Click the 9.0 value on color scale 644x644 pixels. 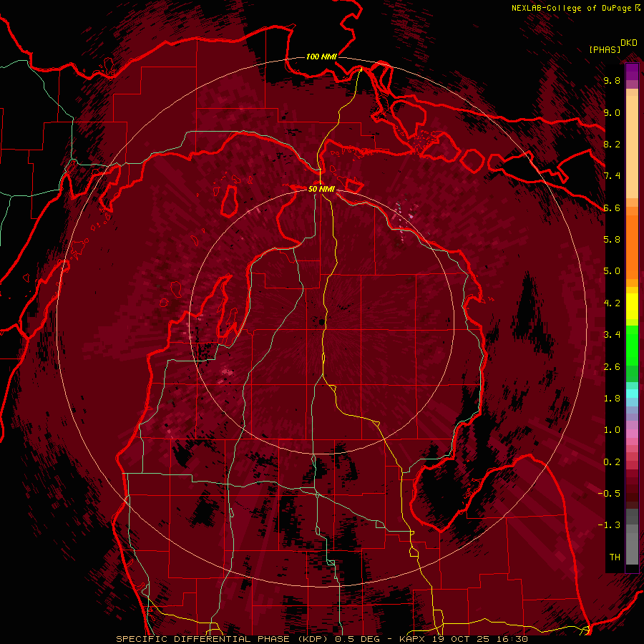pos(612,112)
